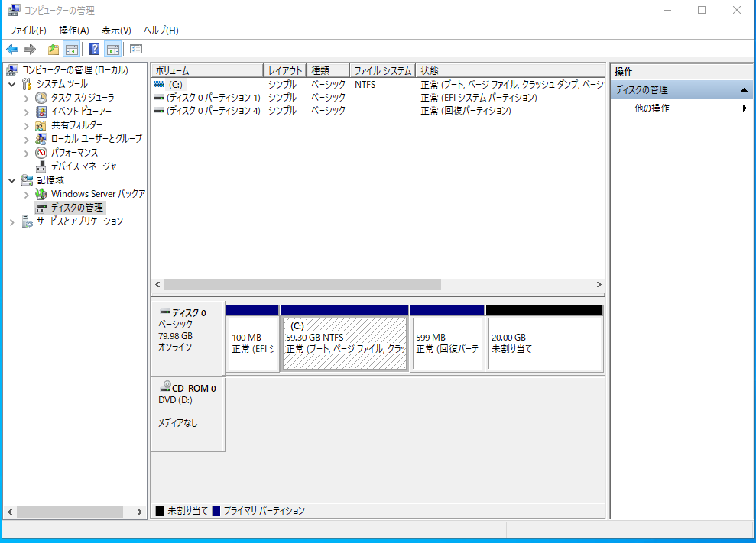This screenshot has width=756, height=543.
Task: Open タスク スケジューラ in the tree
Action: pyautogui.click(x=83, y=98)
